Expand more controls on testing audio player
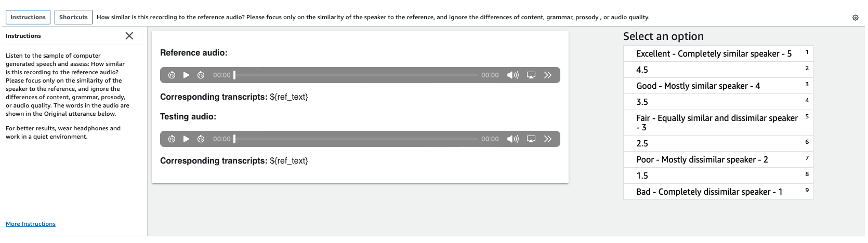868x243 pixels. 548,139
